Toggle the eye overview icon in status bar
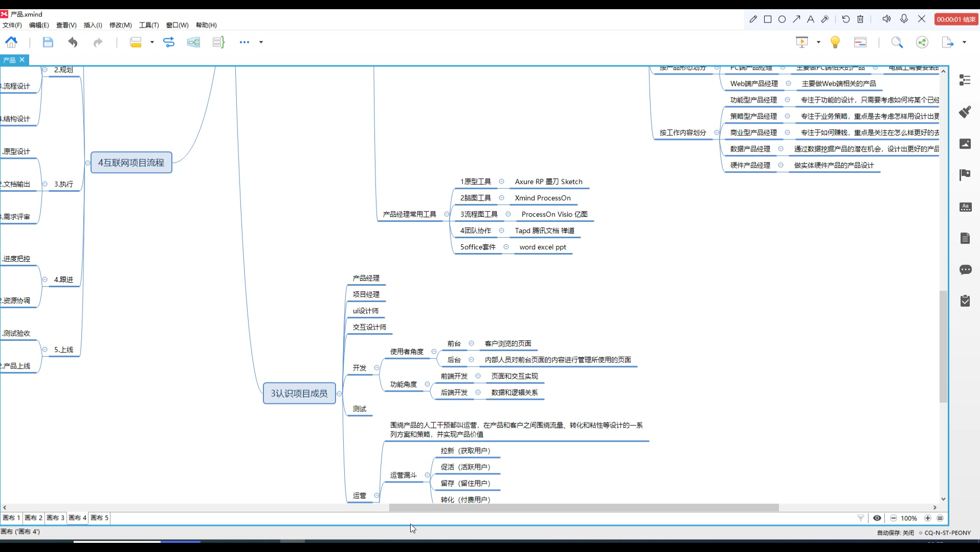Viewport: 980px width, 552px height. pyautogui.click(x=877, y=518)
